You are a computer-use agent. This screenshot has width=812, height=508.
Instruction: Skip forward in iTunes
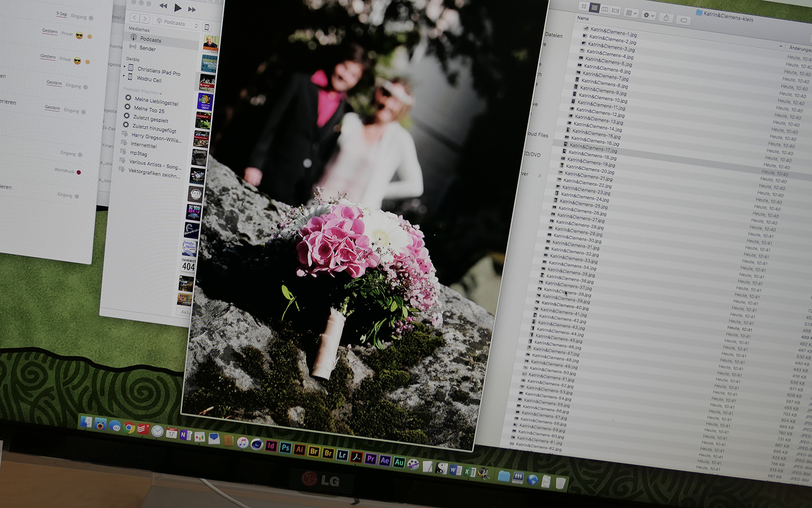192,9
